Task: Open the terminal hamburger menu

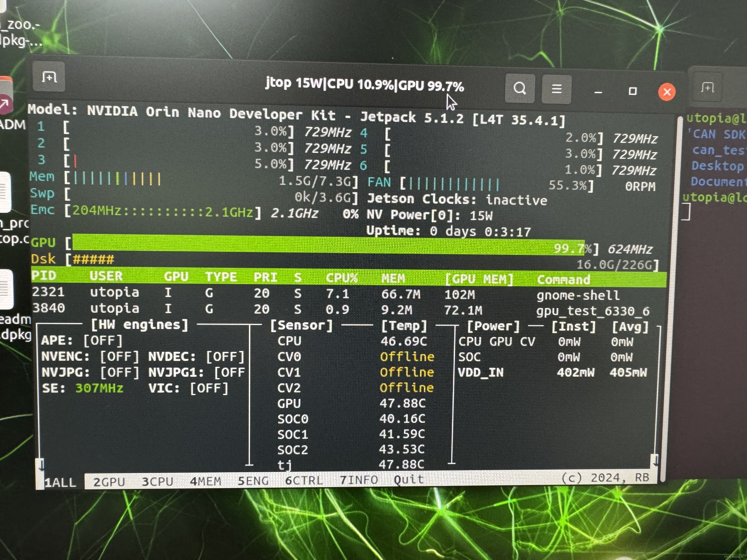Action: tap(557, 89)
